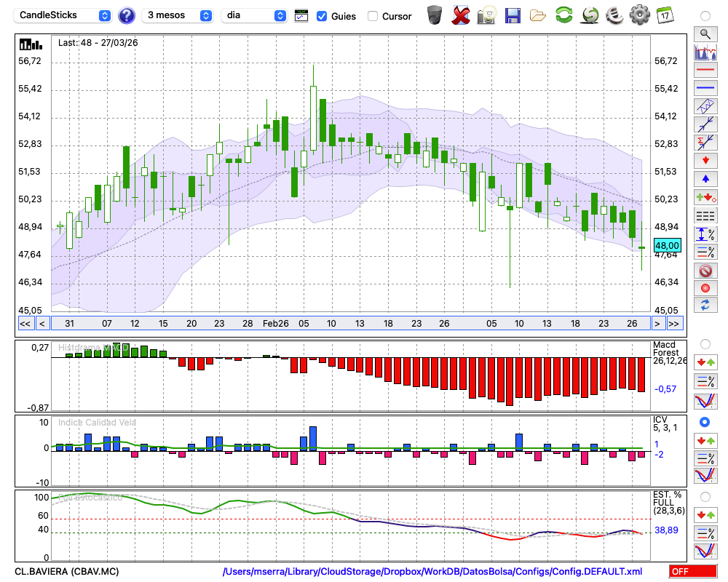
Task: Click the date timeline scrollbar under the chart
Action: [349, 323]
